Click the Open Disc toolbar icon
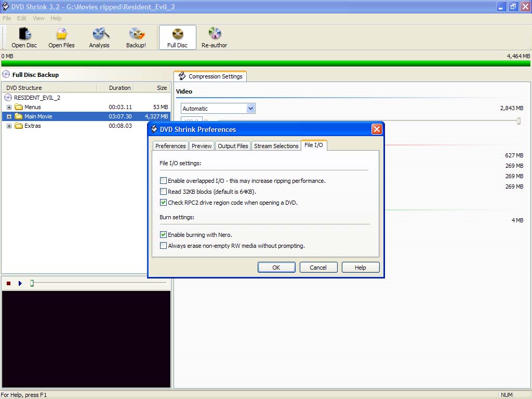 pyautogui.click(x=24, y=37)
